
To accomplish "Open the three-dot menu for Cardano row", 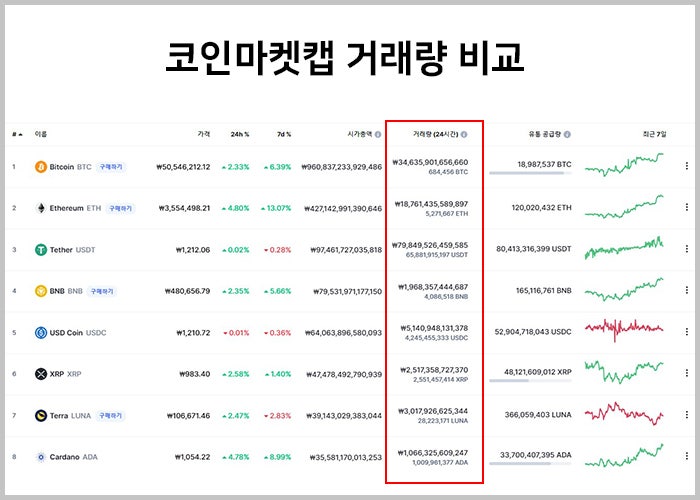I will click(687, 456).
